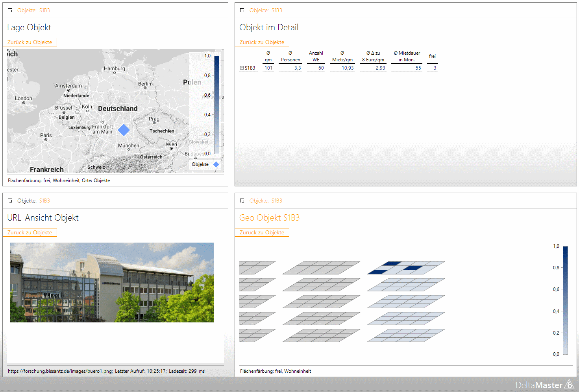Click the value 55 in Mietdauer column
This screenshot has height=392, width=579.
418,68
